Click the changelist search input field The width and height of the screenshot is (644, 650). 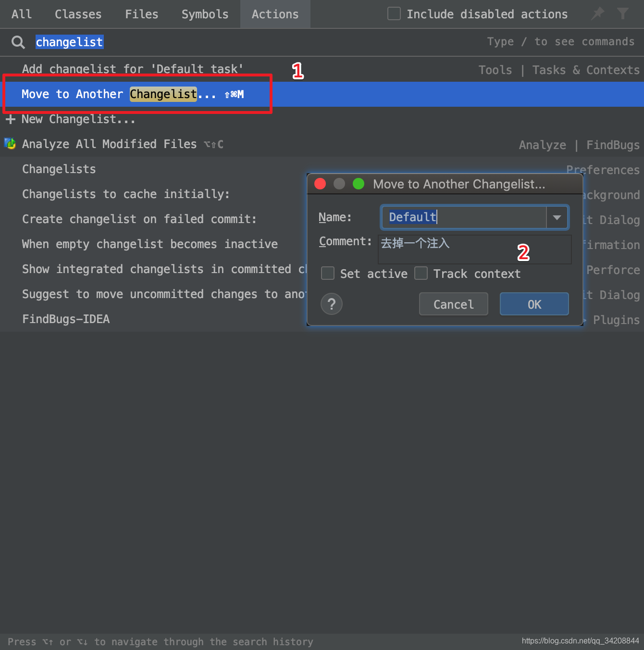[x=69, y=42]
